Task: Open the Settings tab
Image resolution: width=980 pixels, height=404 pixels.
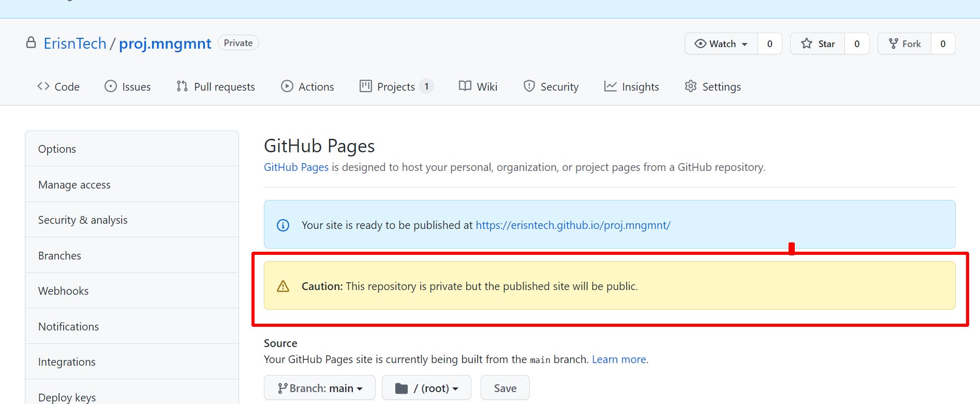Action: tap(713, 86)
